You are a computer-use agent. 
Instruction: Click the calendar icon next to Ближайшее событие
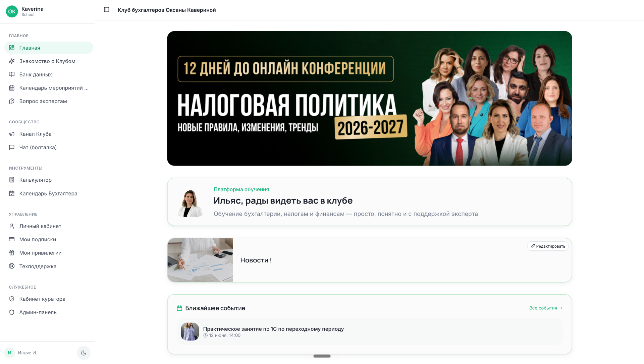[x=179, y=308]
